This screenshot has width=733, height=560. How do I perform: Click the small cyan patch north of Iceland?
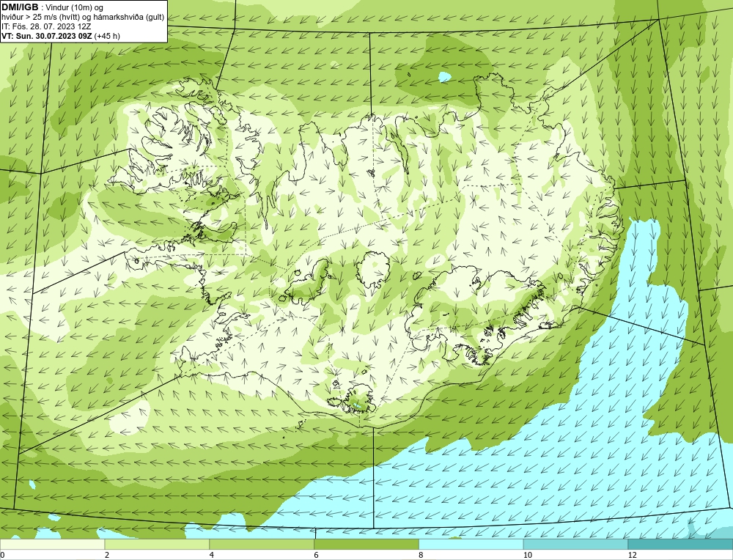coord(445,76)
